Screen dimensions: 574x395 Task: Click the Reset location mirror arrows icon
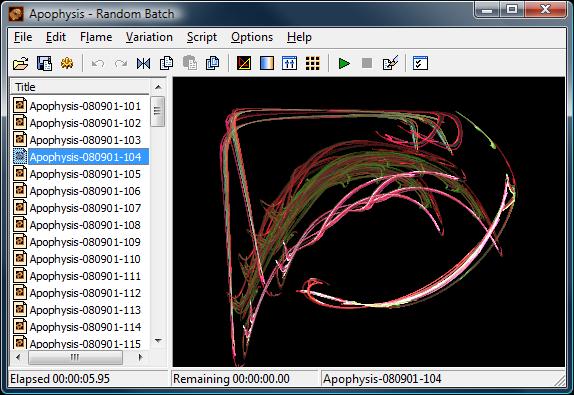[143, 63]
